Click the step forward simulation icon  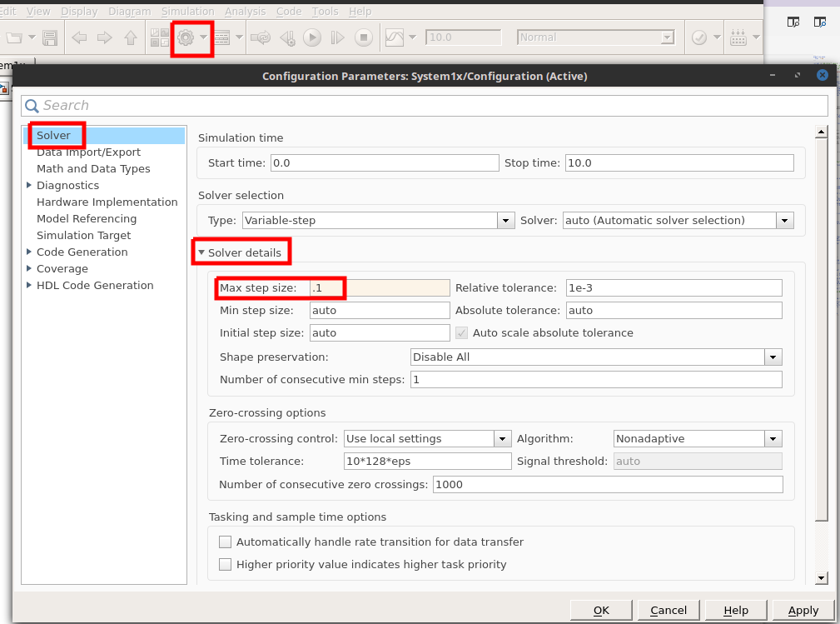(337, 37)
